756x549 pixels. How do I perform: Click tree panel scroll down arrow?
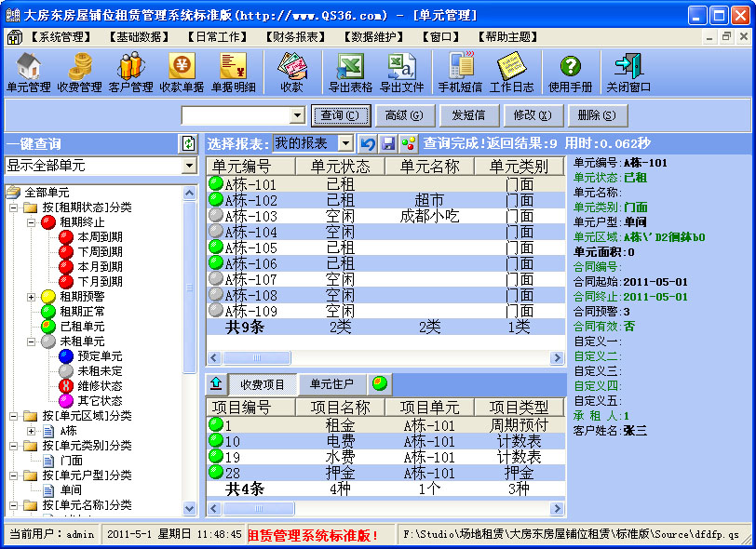point(190,508)
